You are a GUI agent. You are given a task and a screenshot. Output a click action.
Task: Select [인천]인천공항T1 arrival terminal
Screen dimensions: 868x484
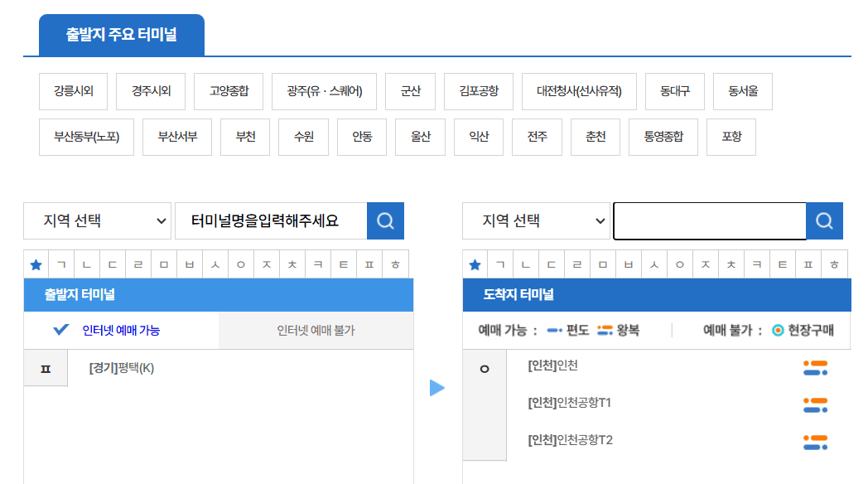coord(569,403)
